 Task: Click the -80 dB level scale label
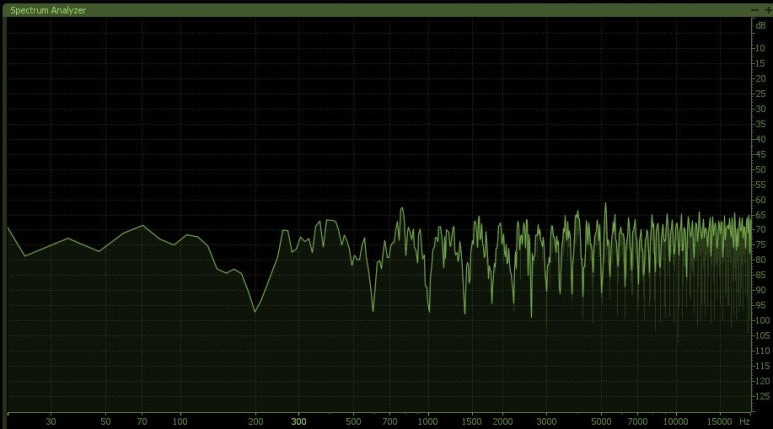pyautogui.click(x=760, y=260)
